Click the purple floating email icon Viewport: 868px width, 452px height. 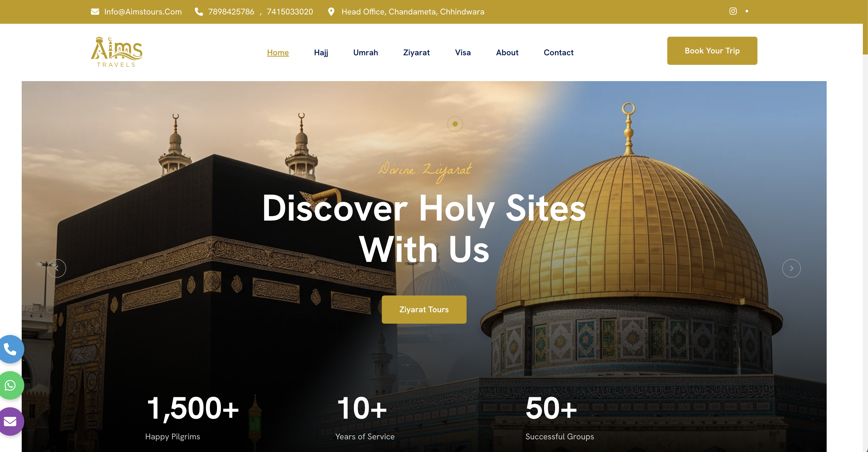pos(10,421)
